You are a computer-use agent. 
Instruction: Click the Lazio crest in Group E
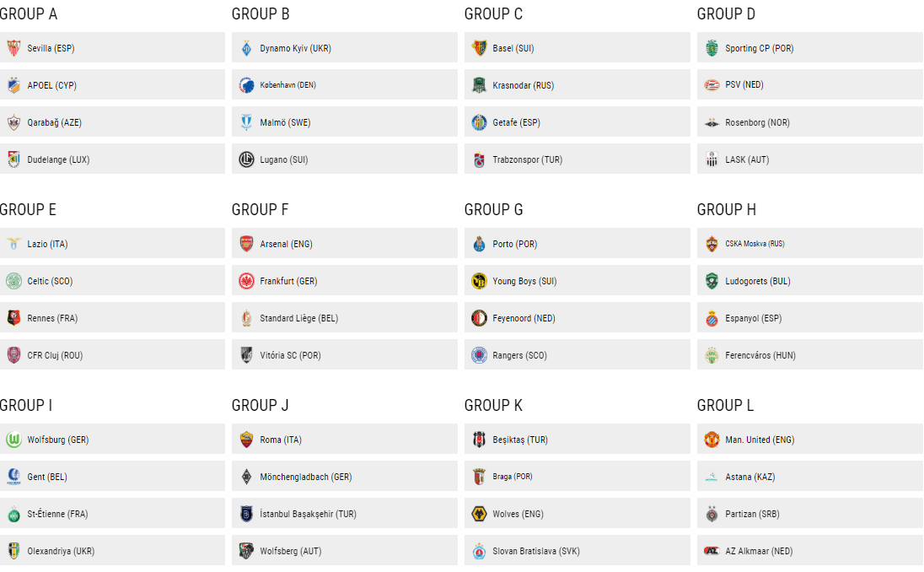coord(13,244)
